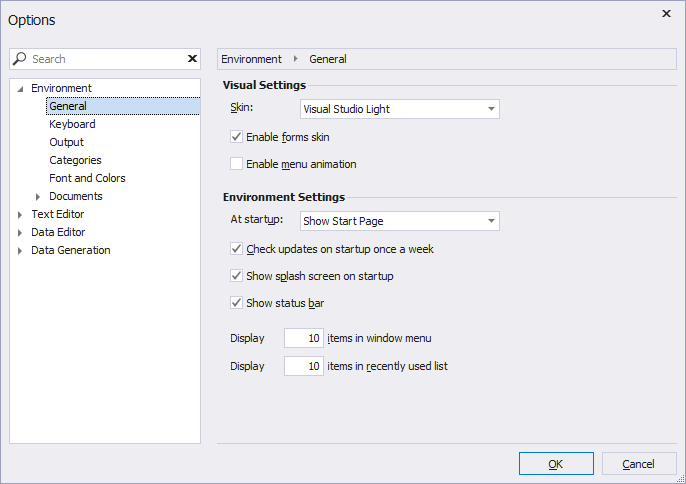This screenshot has height=484, width=686.
Task: Expand the Data Editor node
Action: pos(20,232)
